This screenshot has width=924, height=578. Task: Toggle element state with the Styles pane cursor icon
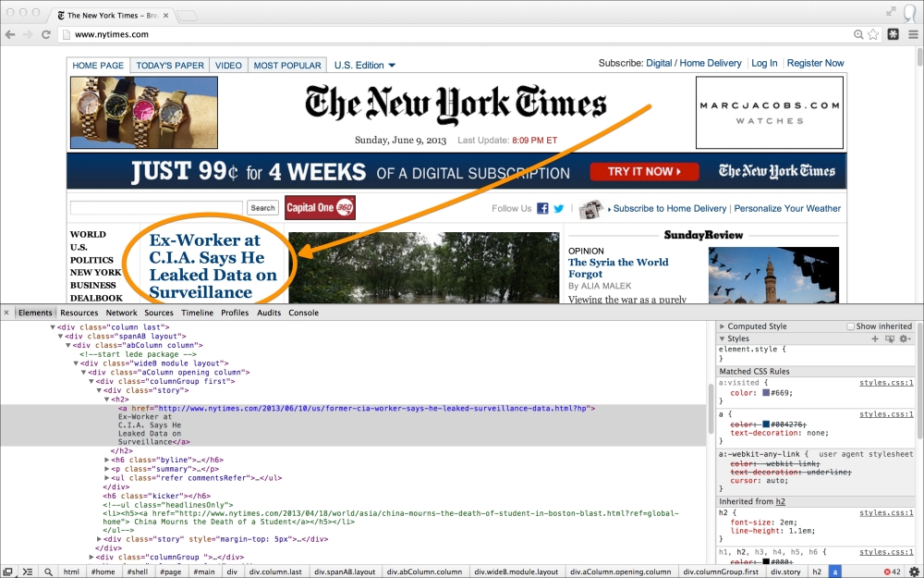[x=890, y=338]
